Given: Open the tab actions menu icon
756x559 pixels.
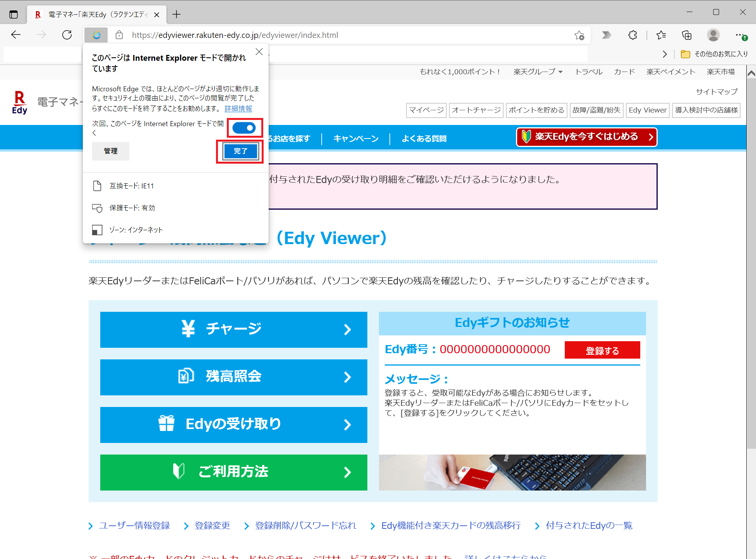Looking at the screenshot, I should (x=14, y=15).
